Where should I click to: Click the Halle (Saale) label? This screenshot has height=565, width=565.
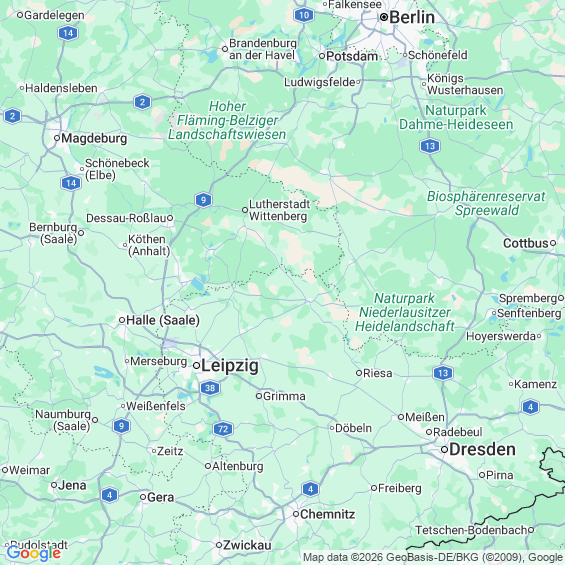(163, 320)
